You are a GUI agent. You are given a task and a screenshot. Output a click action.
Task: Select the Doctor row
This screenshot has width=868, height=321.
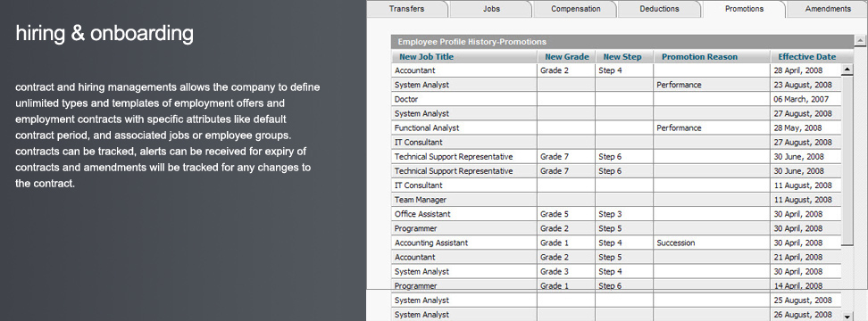(x=616, y=100)
